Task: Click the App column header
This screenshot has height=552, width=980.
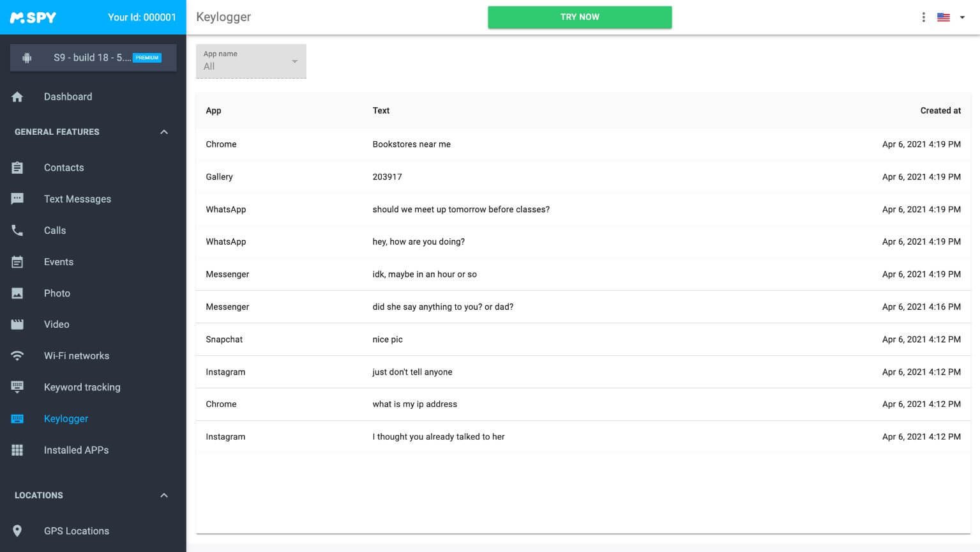Action: [213, 111]
